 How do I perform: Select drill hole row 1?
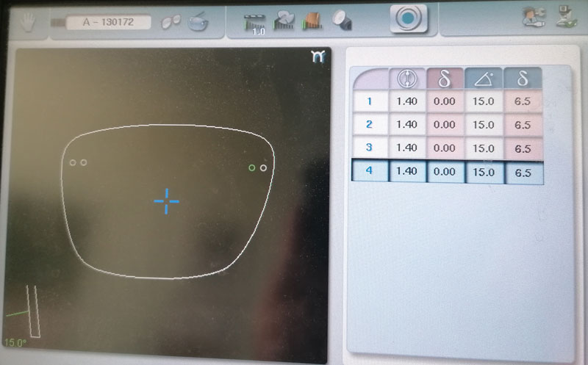click(370, 101)
